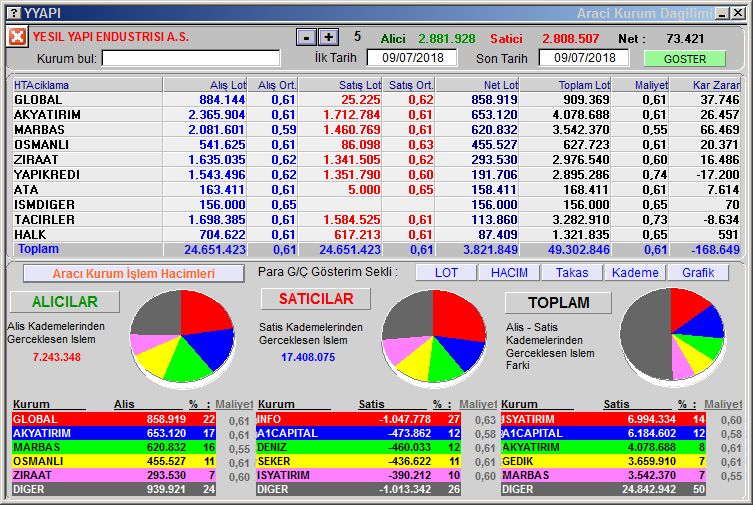Click the 73.421 Net value
753x505 pixels.
tap(685, 38)
